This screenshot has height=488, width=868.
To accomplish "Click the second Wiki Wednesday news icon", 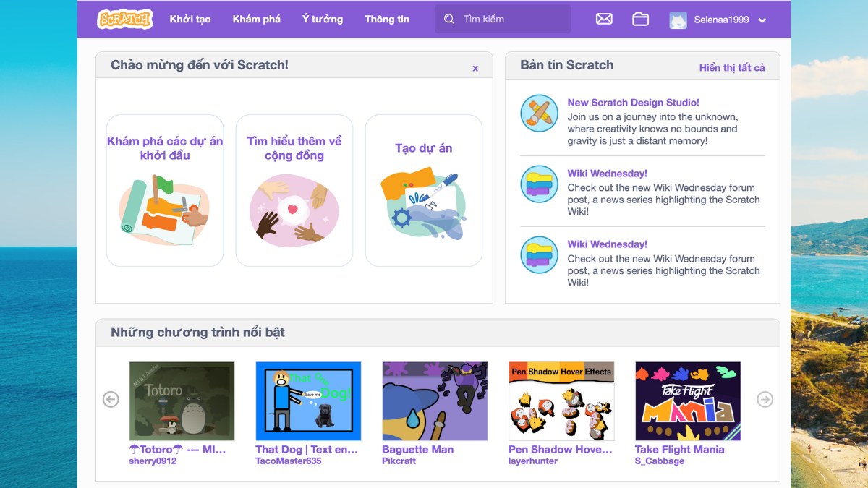I will click(539, 255).
